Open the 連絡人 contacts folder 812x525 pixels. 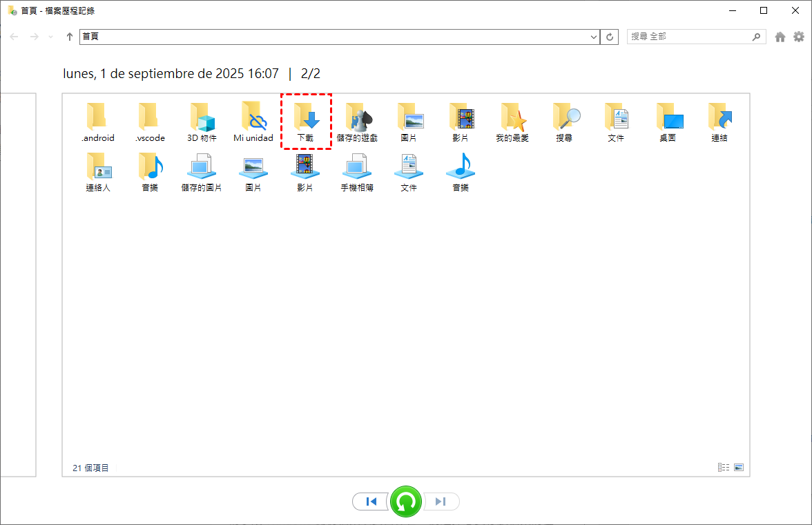click(98, 170)
